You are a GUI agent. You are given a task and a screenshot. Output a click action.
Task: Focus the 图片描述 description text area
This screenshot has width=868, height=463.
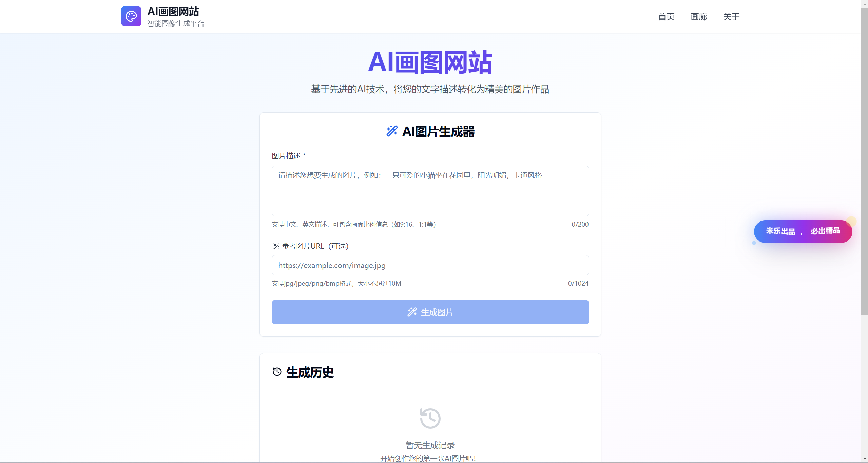[x=430, y=191]
